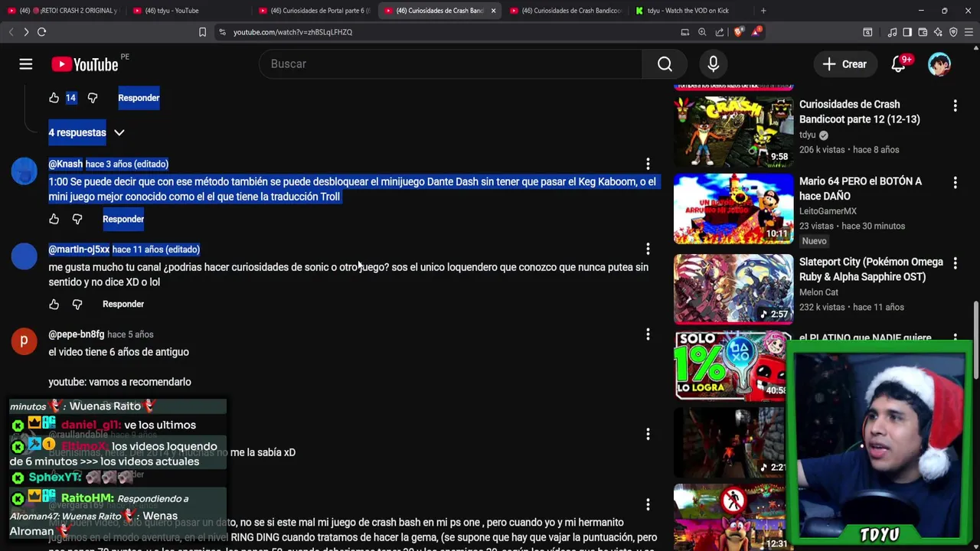The width and height of the screenshot is (980, 551).
Task: Open menu for Crash Bandicoot parte 12 video
Action: (955, 105)
